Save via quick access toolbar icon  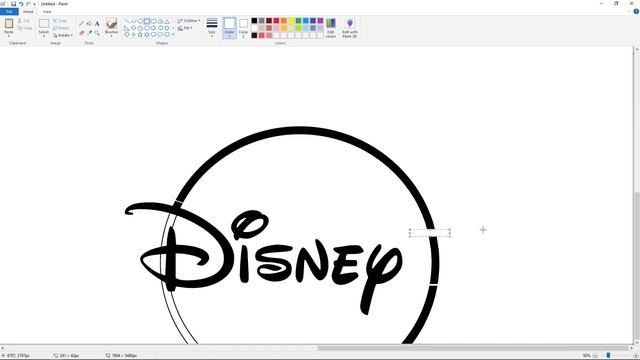point(13,4)
